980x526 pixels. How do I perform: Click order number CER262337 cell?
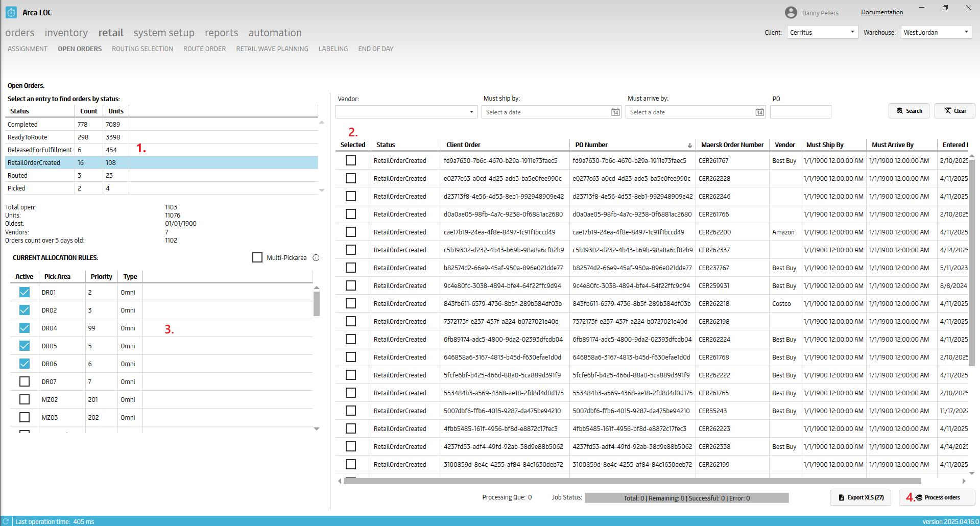click(x=732, y=250)
